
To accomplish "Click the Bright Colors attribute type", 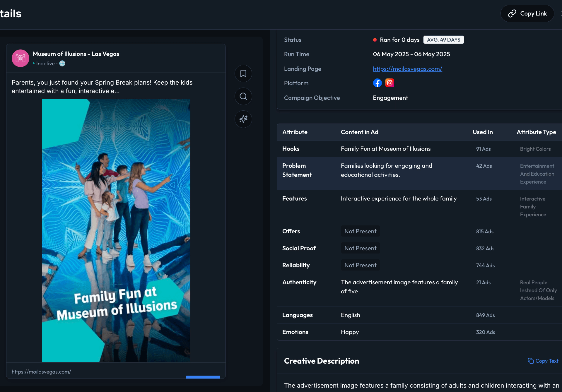I will [535, 149].
